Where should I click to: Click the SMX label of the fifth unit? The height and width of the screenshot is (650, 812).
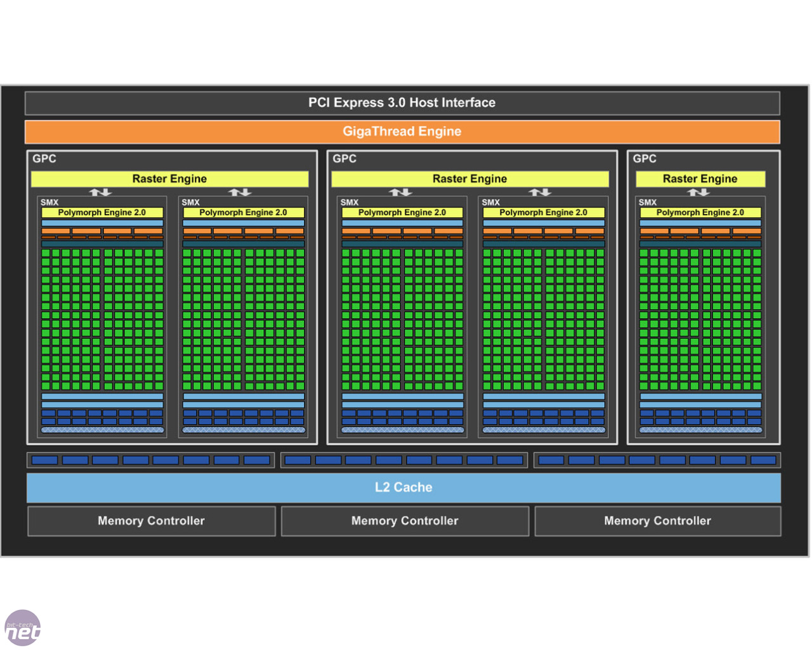[648, 202]
